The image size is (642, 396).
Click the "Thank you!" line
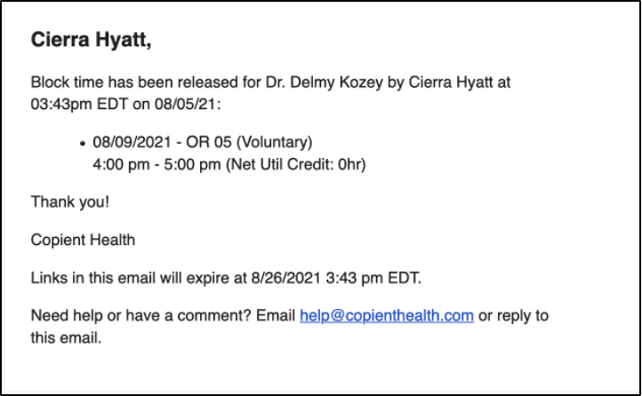coord(70,202)
